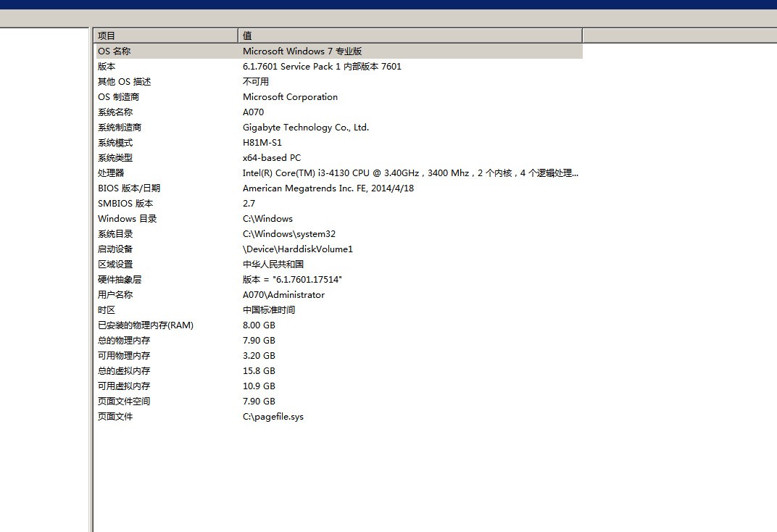This screenshot has width=777, height=532.
Task: Select the Windows 目录 row
Action: [x=339, y=219]
